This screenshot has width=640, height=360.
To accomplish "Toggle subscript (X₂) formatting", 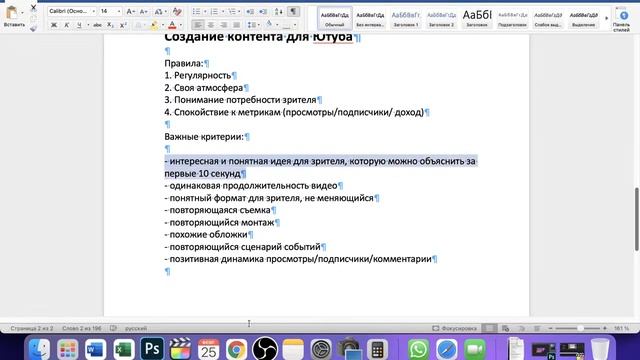I will [110, 25].
